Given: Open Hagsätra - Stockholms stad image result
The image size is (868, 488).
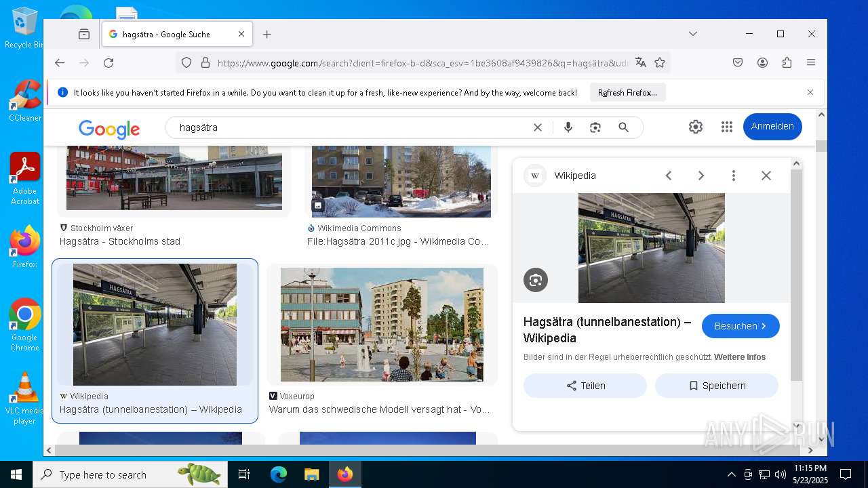Looking at the screenshot, I should [174, 178].
